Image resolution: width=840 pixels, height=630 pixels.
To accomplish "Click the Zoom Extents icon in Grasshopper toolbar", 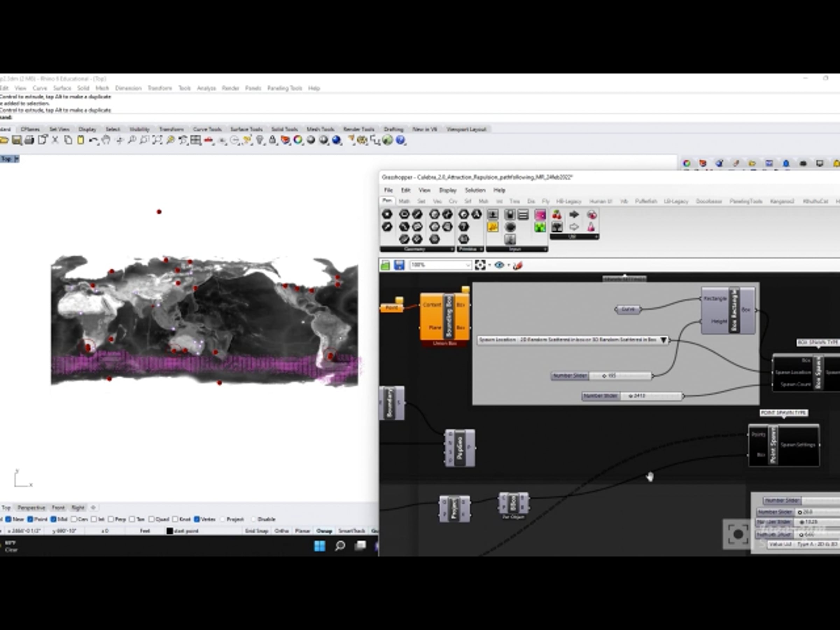I will tap(480, 265).
